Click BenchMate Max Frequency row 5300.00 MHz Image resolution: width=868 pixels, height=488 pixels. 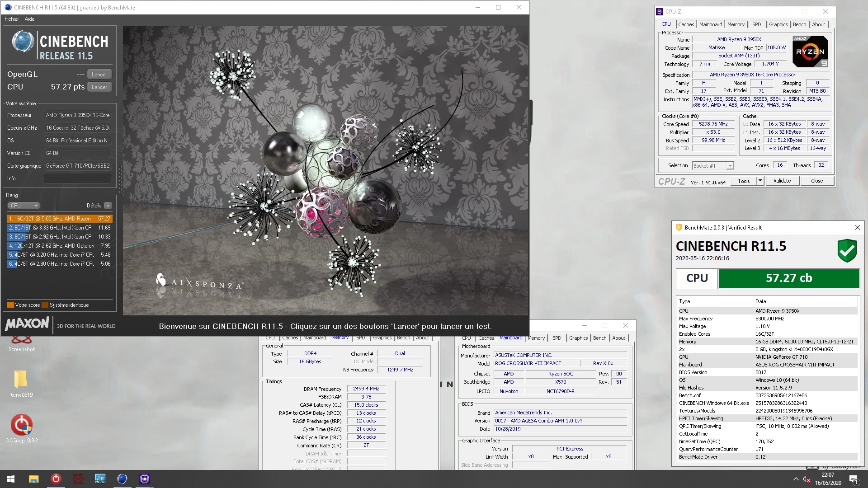[x=767, y=319]
